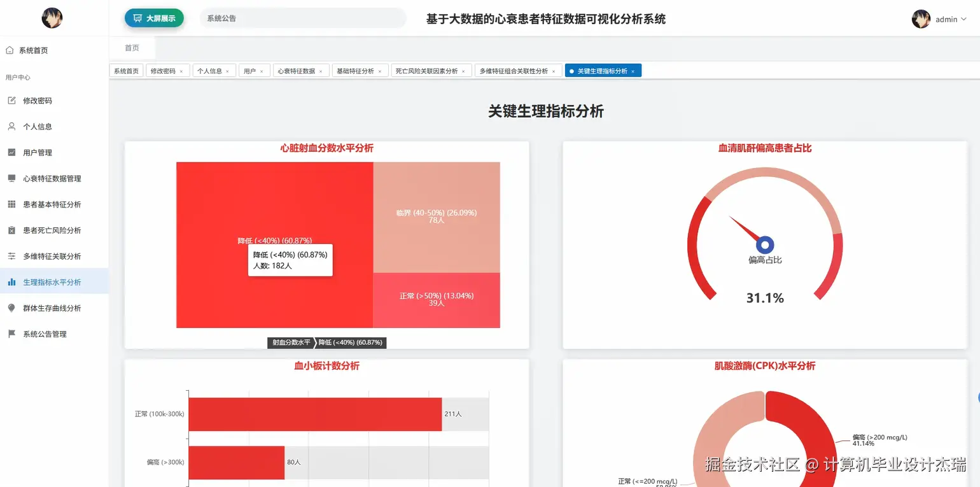Click the 正常 (>50%) treemap block
The width and height of the screenshot is (980, 487).
437,300
